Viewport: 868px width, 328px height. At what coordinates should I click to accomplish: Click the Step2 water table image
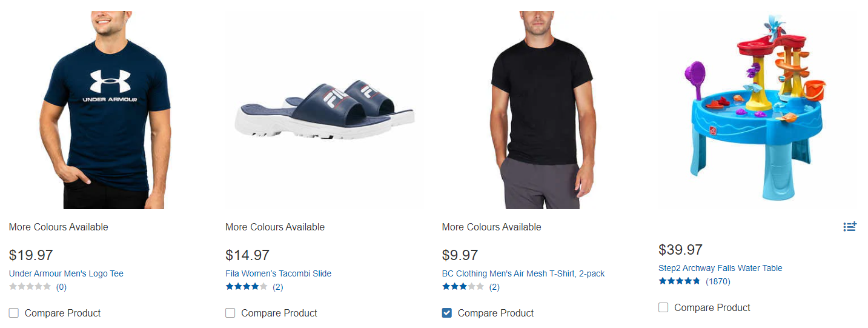[757, 109]
